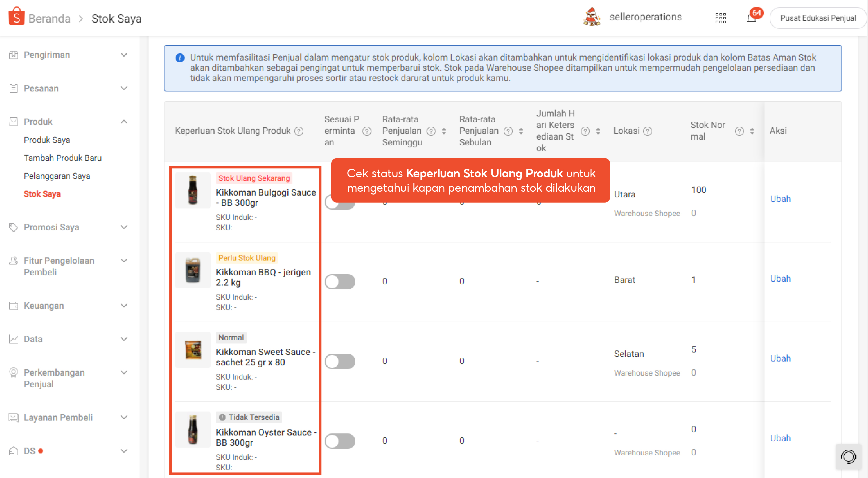The height and width of the screenshot is (478, 868).
Task: Open Kikkoman Bulgogi Sauce product thumbnail
Action: pyautogui.click(x=193, y=191)
